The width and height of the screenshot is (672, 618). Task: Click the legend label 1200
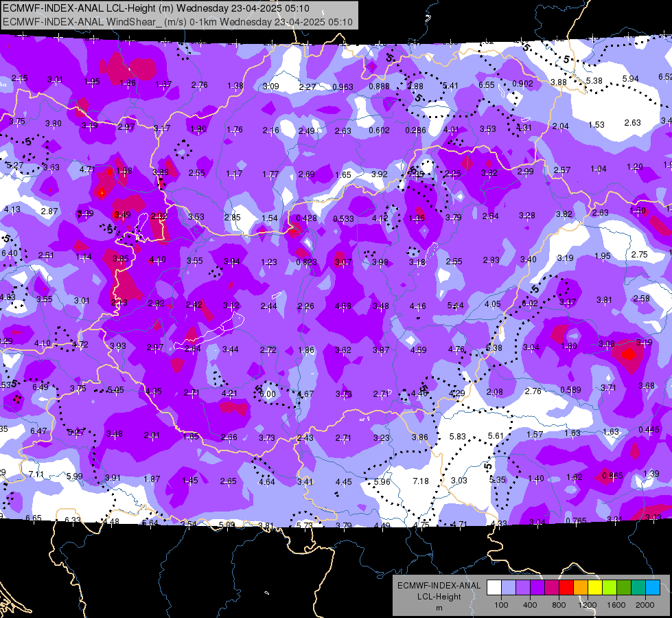click(587, 605)
